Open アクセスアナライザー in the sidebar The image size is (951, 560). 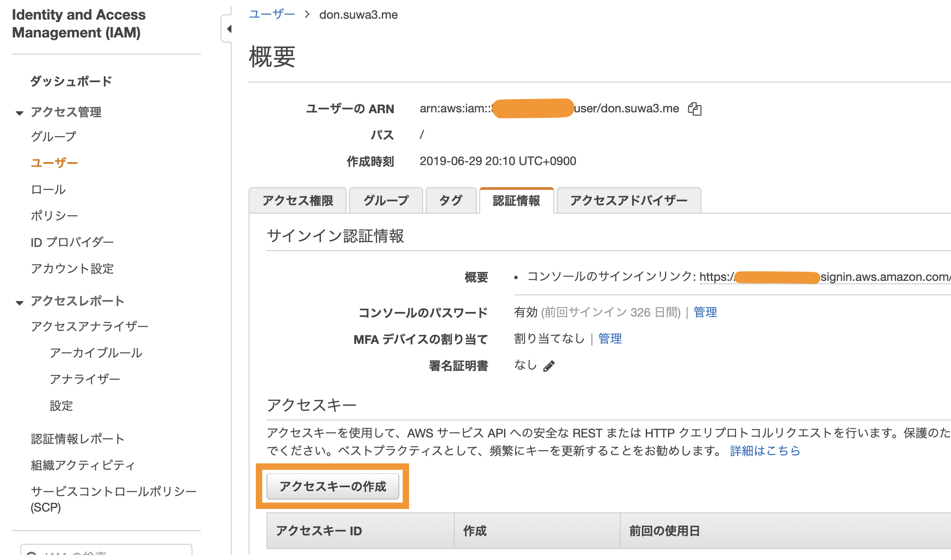pyautogui.click(x=90, y=326)
